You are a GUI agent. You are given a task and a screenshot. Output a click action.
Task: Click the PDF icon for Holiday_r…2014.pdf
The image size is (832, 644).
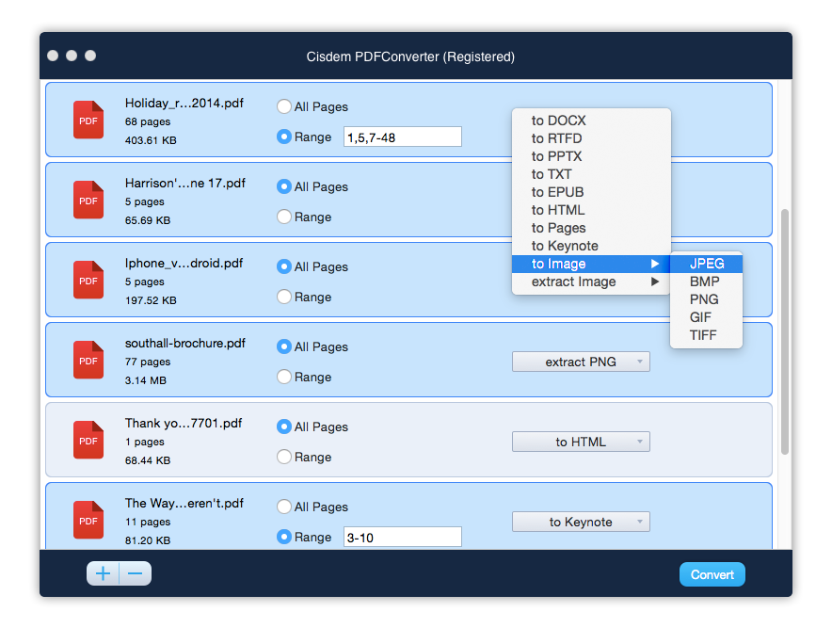tap(88, 120)
